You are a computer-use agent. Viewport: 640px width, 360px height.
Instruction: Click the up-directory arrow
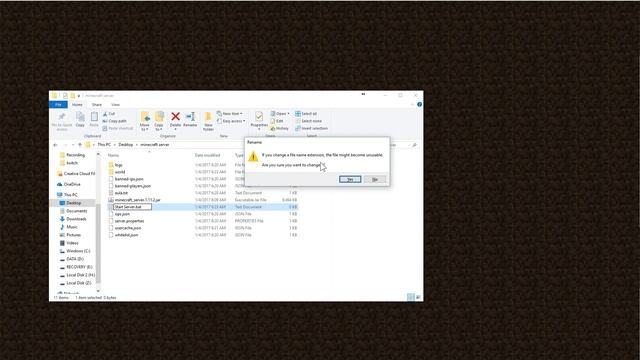point(80,145)
